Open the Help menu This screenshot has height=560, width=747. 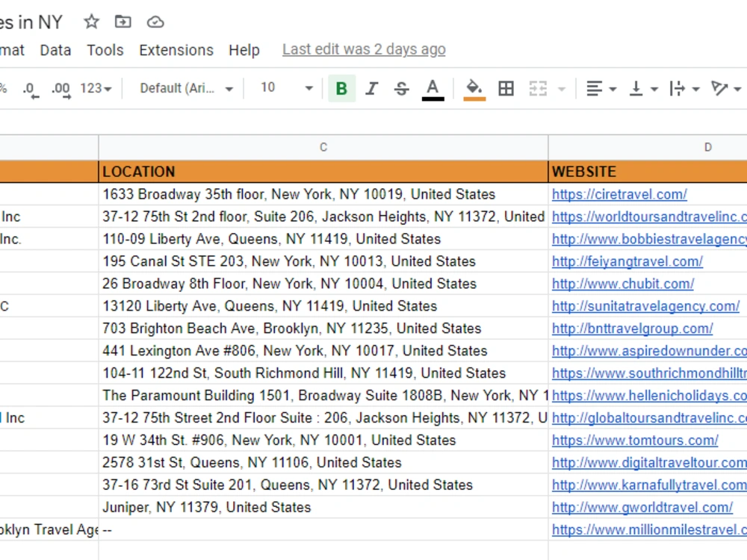(244, 50)
